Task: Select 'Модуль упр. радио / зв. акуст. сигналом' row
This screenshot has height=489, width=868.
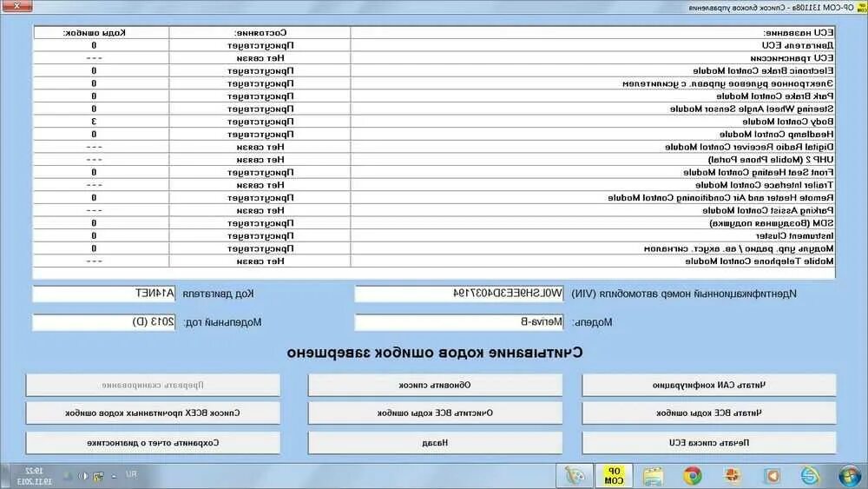Action: (434, 248)
